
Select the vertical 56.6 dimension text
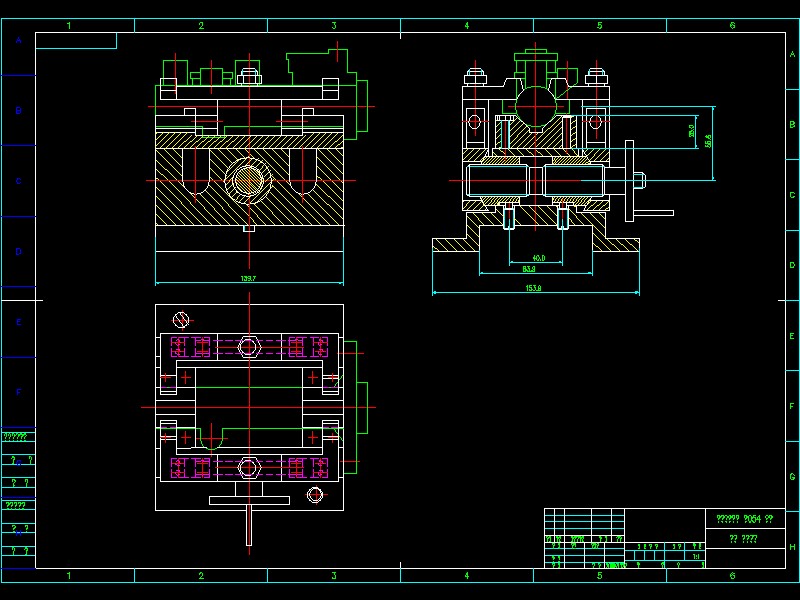pos(708,141)
